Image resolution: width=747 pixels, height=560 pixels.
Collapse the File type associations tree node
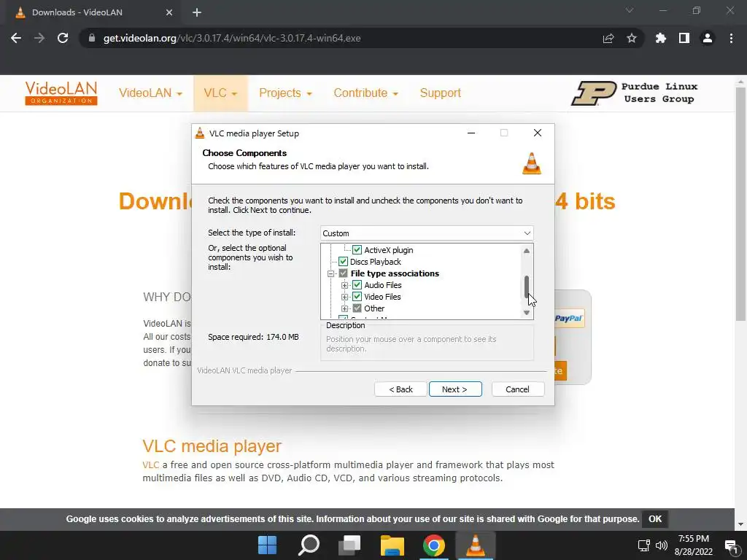[330, 274]
